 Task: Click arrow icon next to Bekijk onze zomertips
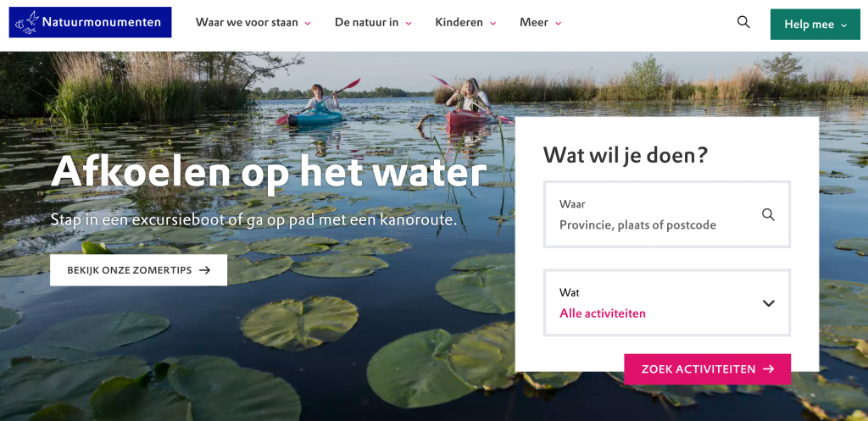205,270
